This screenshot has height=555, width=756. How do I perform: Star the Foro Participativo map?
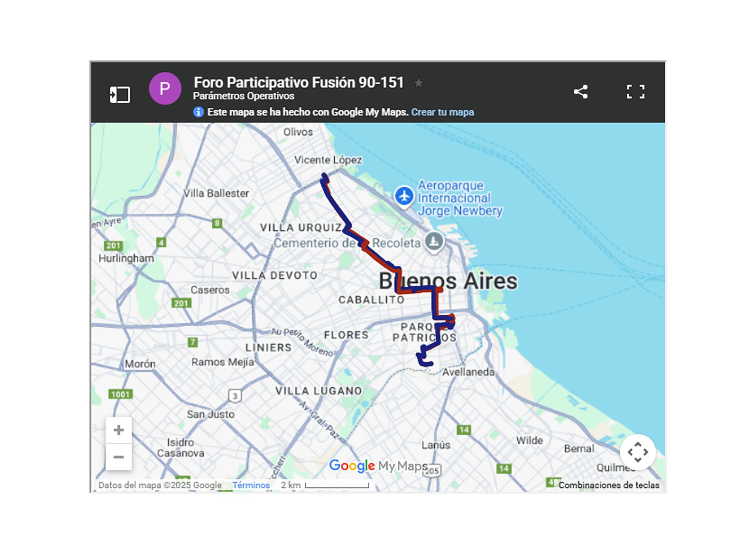(x=419, y=83)
